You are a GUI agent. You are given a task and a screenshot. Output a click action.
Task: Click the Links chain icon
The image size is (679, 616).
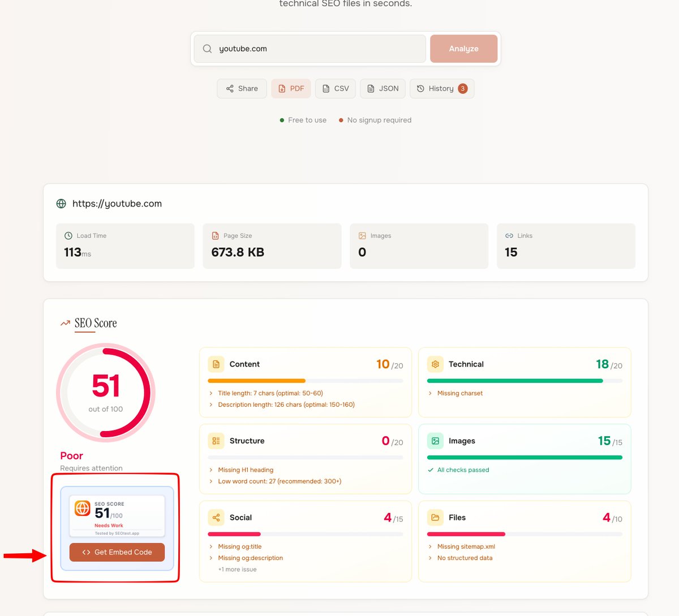[x=509, y=235]
